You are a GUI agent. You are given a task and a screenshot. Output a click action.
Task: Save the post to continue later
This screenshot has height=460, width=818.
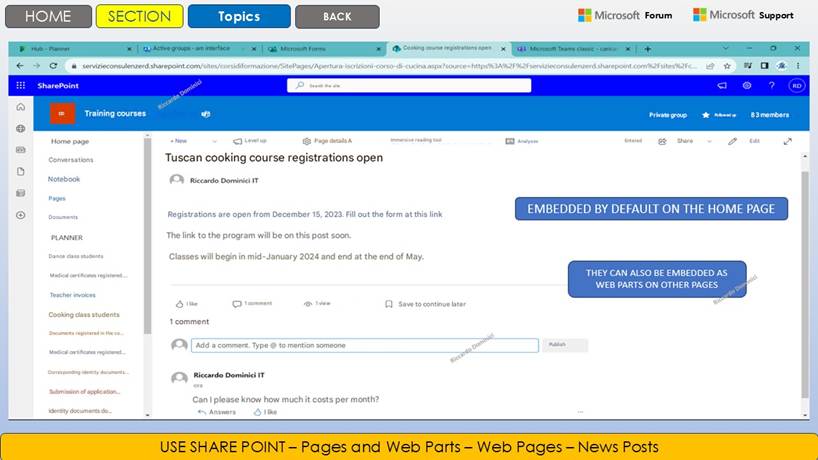pos(425,304)
